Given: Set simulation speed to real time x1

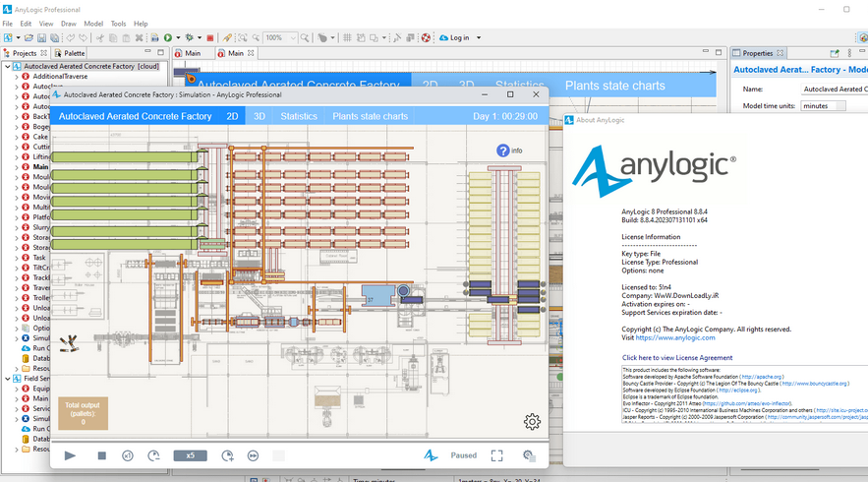Looking at the screenshot, I should pos(128,455).
